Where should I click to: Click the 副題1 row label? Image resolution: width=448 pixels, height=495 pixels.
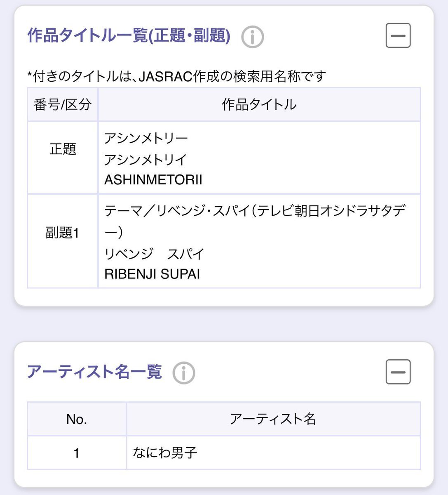point(62,233)
